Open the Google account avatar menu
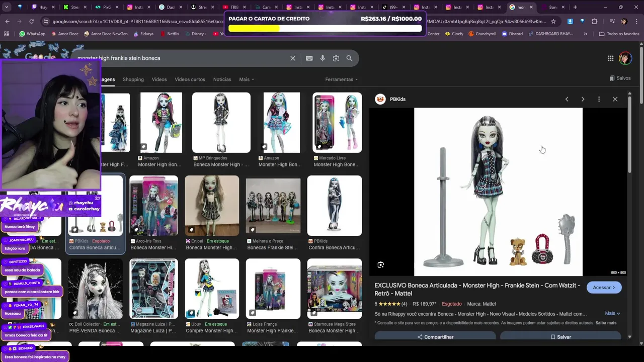644x362 pixels. coord(625,58)
